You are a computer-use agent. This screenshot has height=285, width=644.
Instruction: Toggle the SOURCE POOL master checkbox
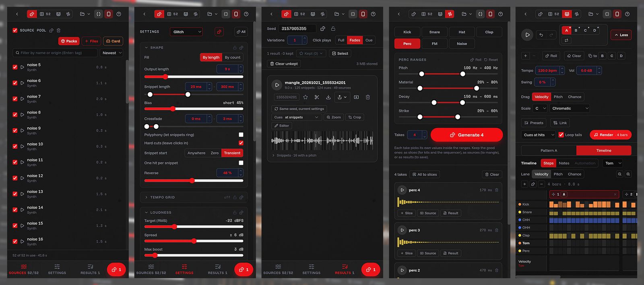15,30
